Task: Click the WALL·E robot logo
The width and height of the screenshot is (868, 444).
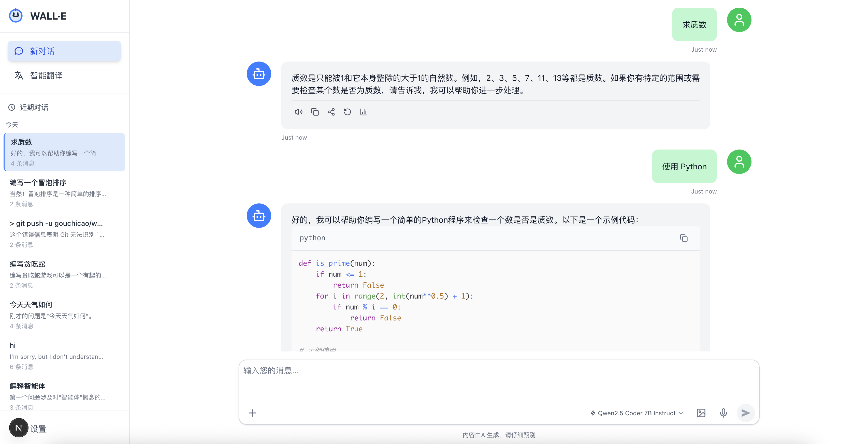Action: pos(16,16)
